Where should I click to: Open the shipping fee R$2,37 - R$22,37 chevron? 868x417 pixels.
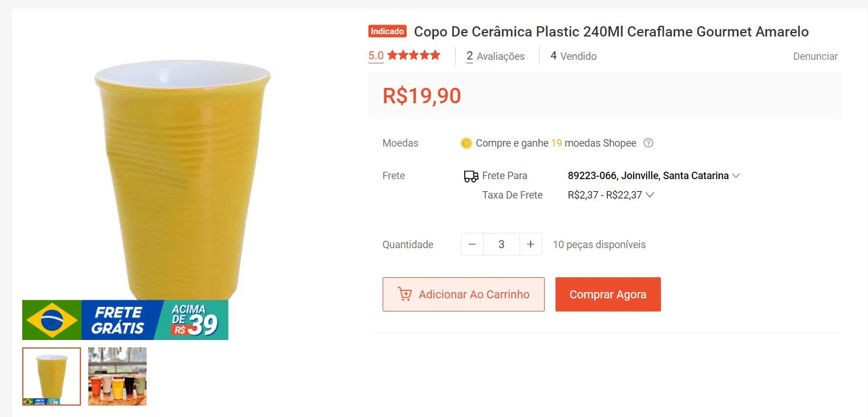[650, 195]
